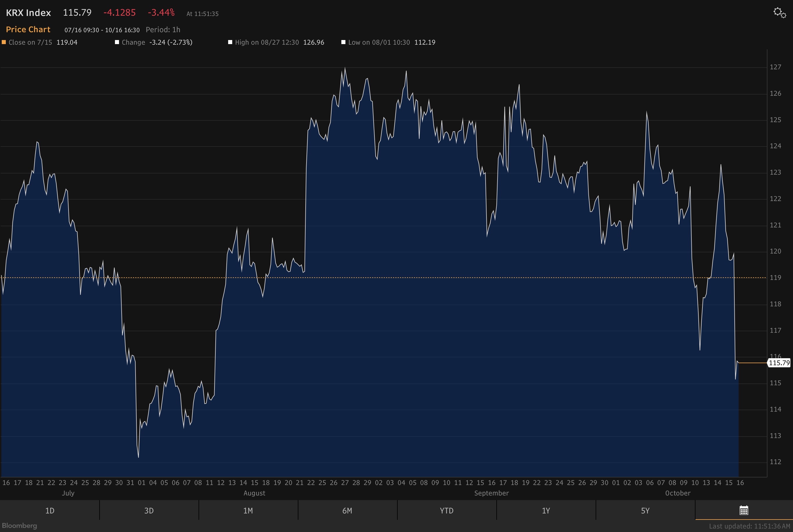Click the Bloomberg logo text
This screenshot has height=532, width=793.
[19, 526]
